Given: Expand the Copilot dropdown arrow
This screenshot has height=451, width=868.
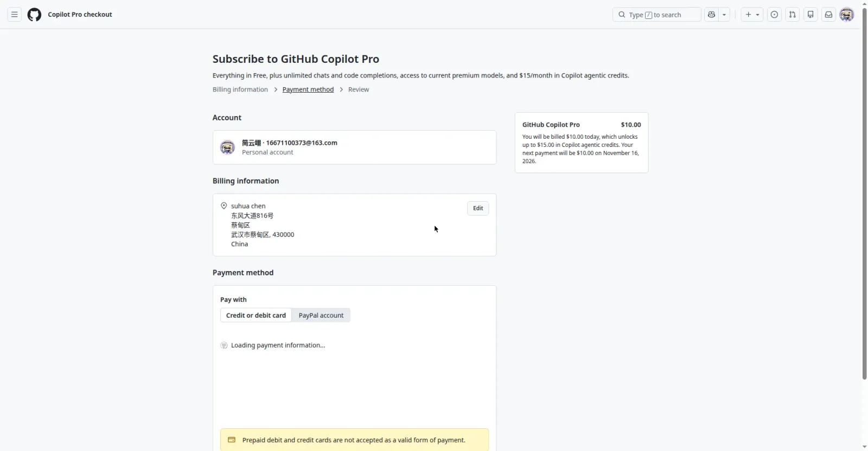Looking at the screenshot, I should tap(724, 15).
